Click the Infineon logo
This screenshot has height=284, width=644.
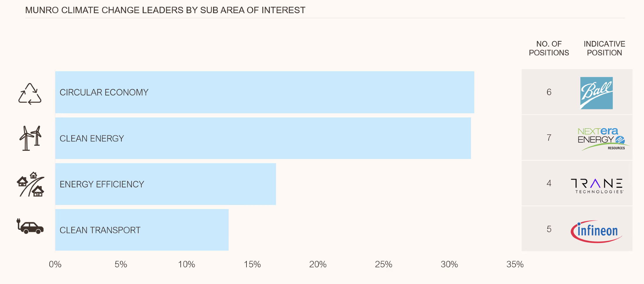[x=597, y=231]
